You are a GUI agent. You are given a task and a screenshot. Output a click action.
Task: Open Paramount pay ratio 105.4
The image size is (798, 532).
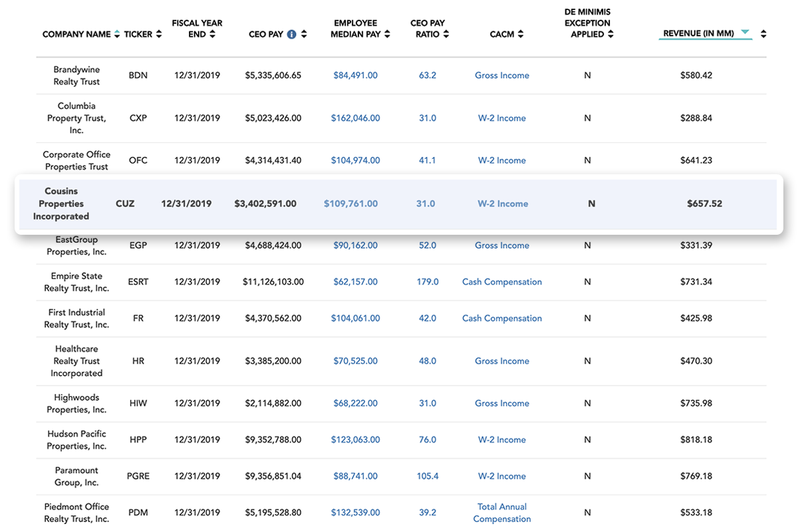(428, 476)
